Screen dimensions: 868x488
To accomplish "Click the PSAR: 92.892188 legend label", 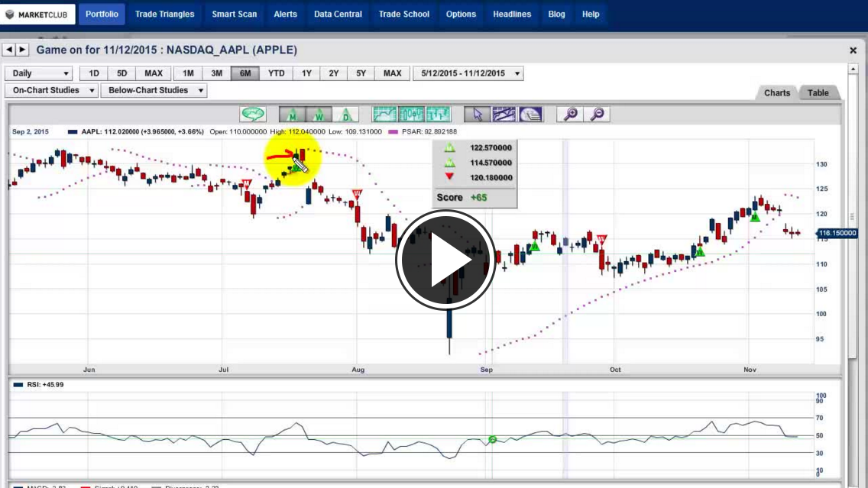I will coord(429,131).
